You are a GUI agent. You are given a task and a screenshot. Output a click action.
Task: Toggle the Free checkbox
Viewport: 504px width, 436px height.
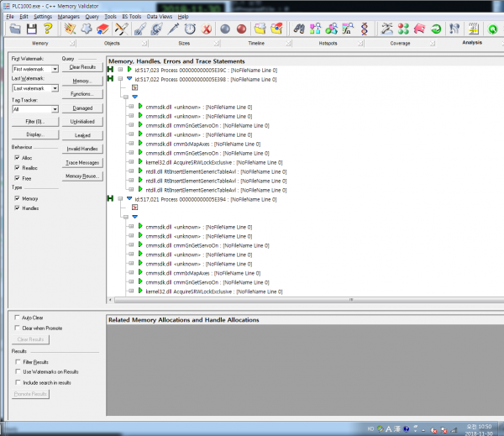[x=17, y=178]
